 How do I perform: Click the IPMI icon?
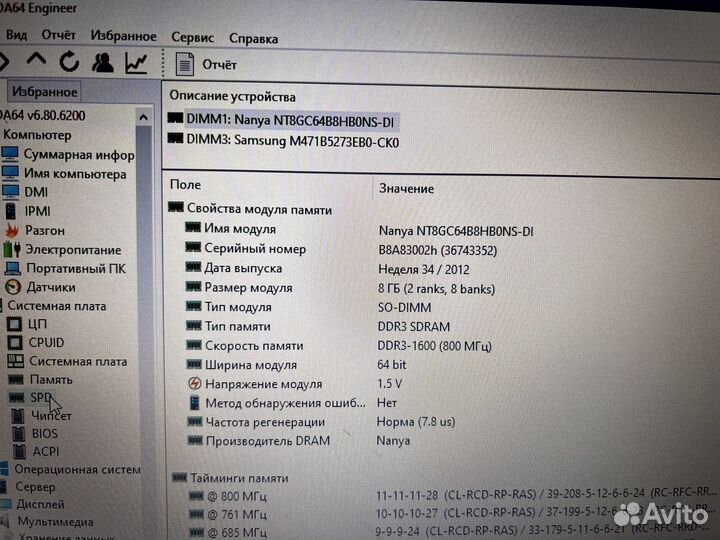(x=10, y=211)
